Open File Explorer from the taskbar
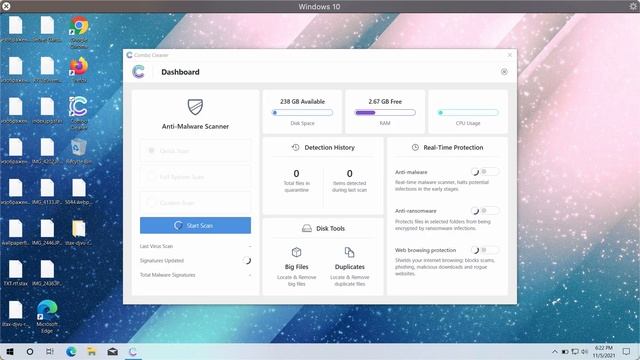 [91, 351]
